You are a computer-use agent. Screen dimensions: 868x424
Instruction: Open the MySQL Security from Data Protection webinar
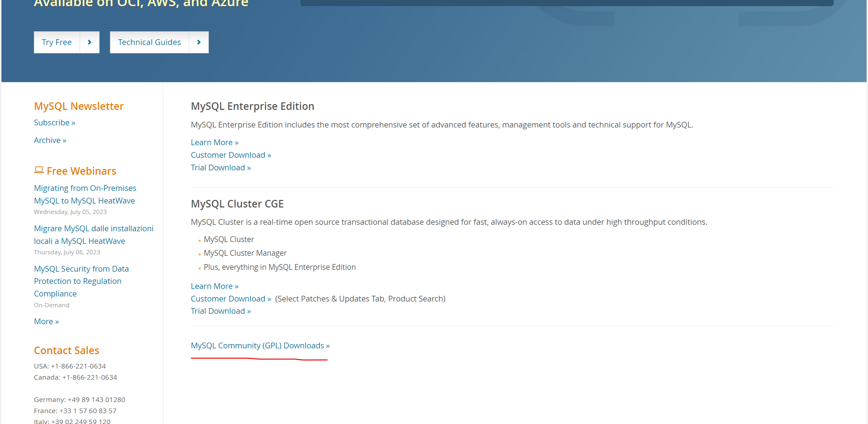point(81,281)
